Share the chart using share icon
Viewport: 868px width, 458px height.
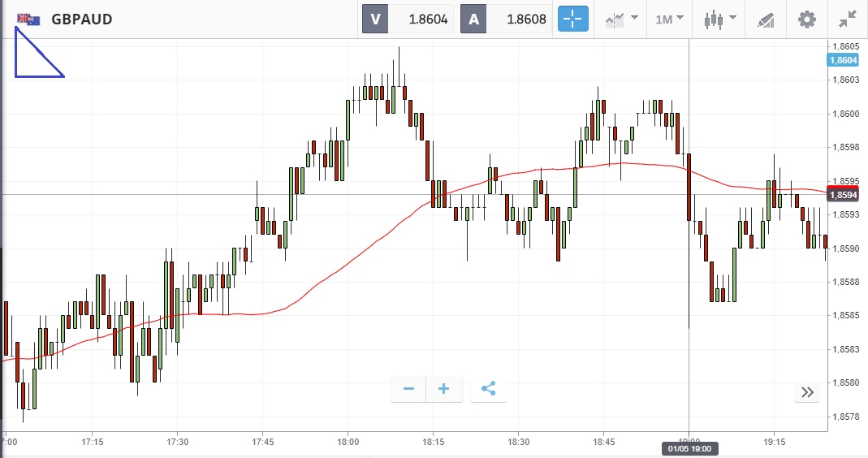click(488, 389)
